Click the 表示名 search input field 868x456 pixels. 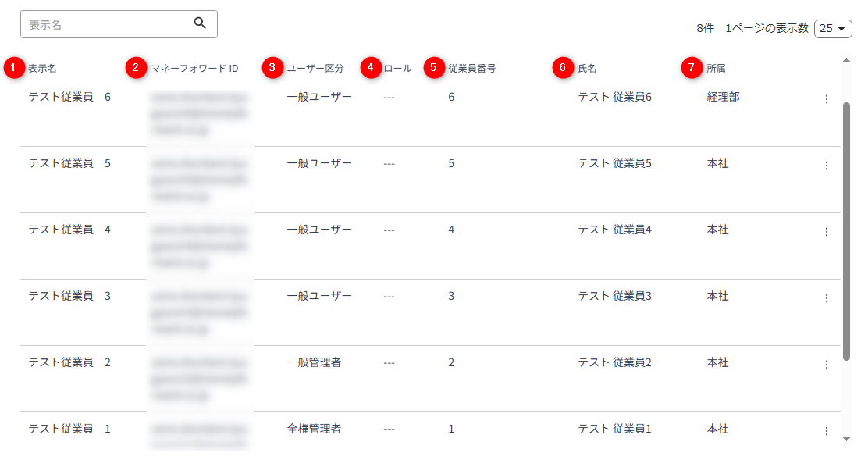pos(119,24)
